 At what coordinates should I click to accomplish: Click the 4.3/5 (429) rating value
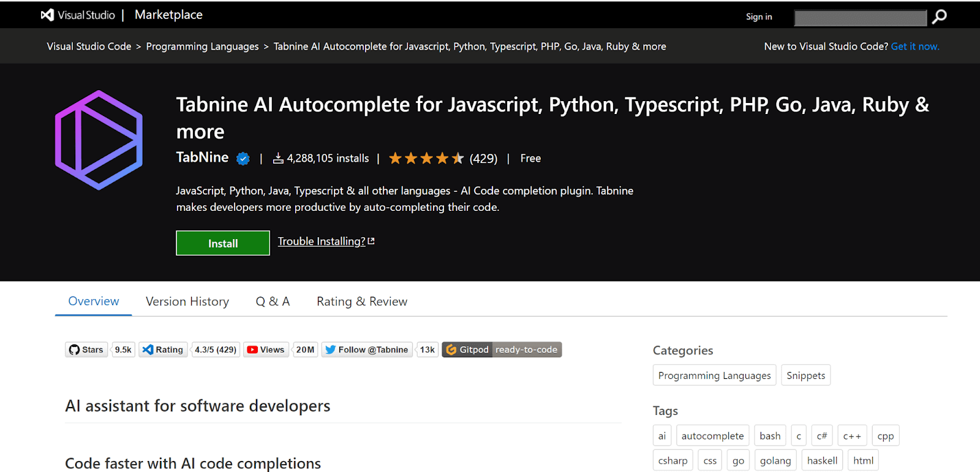tap(216, 349)
